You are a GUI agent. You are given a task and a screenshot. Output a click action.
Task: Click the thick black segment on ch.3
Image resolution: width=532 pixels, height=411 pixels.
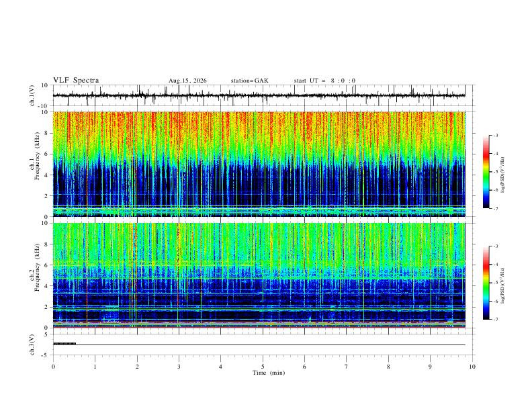point(64,344)
